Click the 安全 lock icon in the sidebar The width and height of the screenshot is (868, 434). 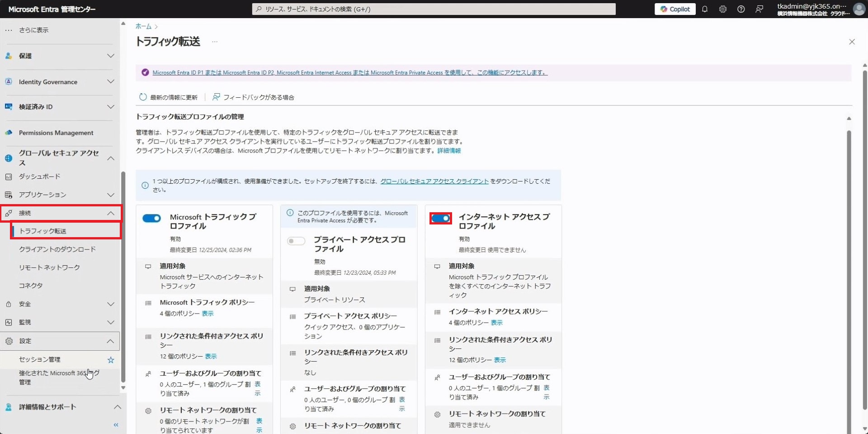tap(9, 305)
